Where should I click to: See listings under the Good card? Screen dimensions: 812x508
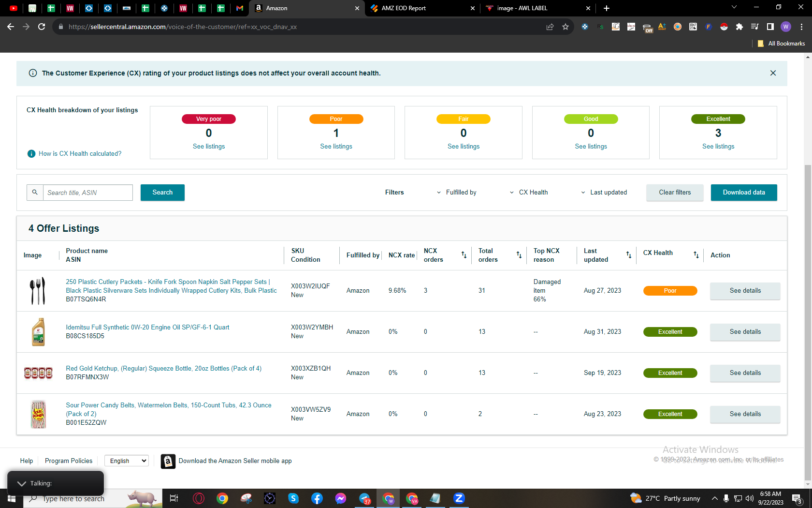coord(591,147)
